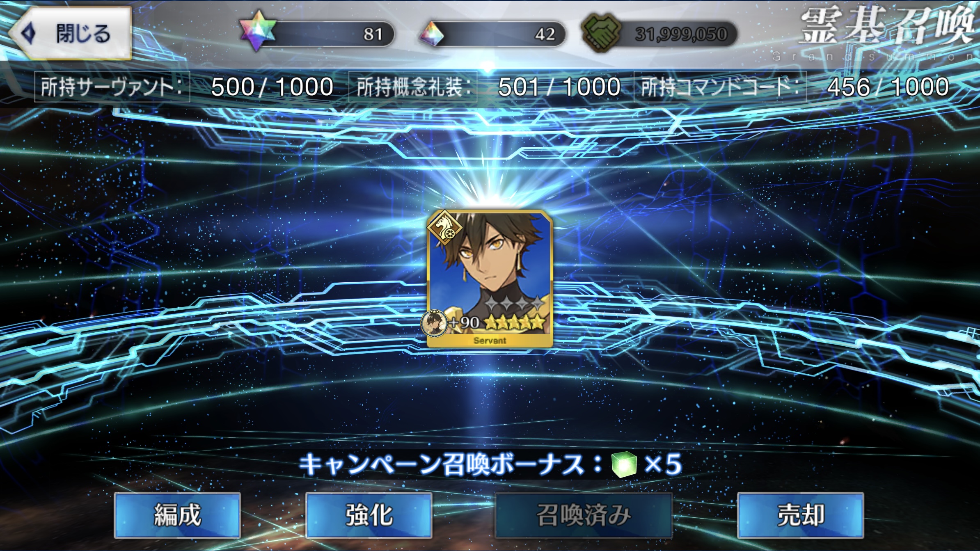Open the 編成 formation menu

[177, 515]
